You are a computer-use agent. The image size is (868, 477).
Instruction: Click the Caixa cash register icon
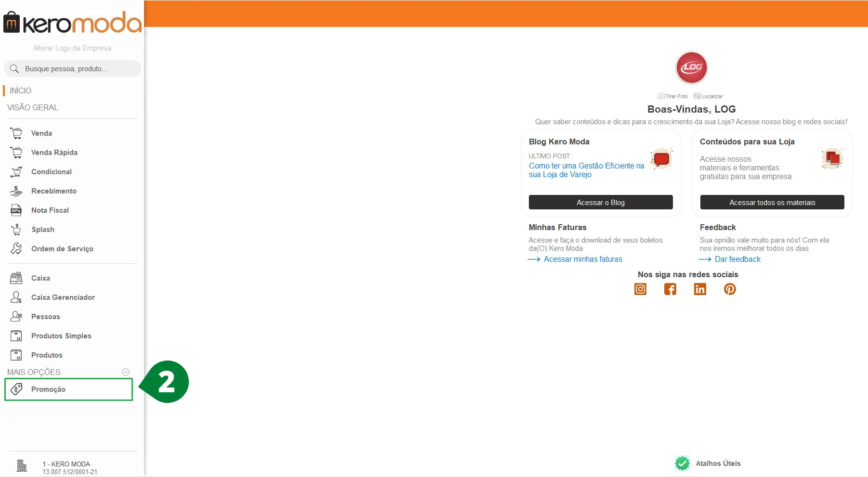(16, 278)
